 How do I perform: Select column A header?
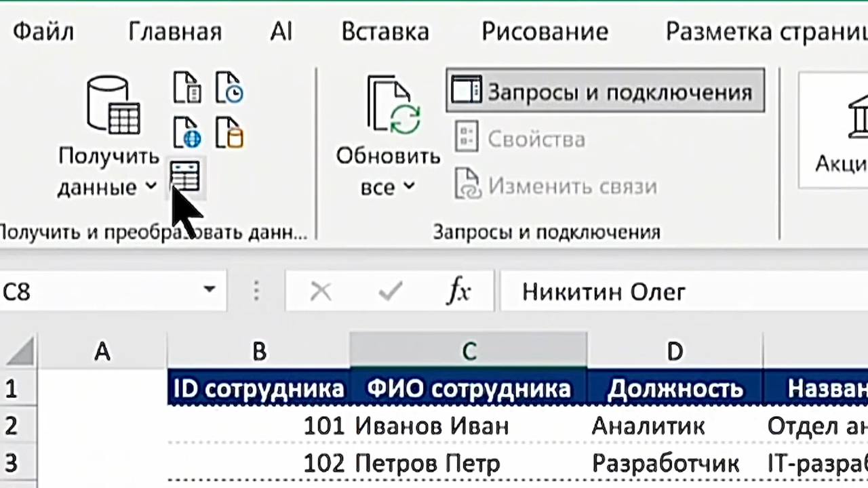tap(102, 350)
